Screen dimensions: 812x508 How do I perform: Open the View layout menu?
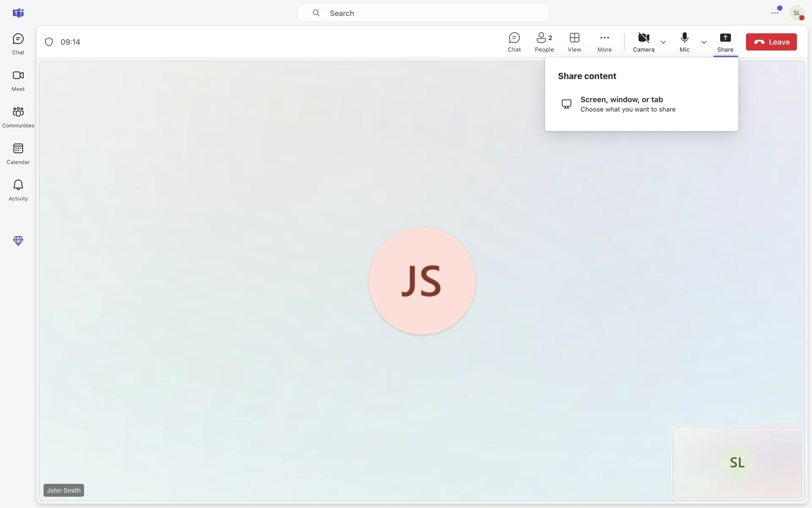(574, 42)
